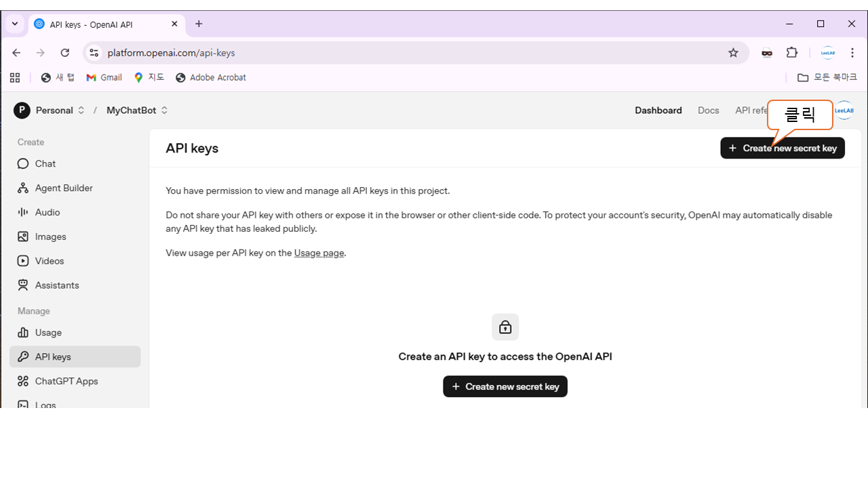Open the Assistants page
The image size is (868, 488).
(57, 285)
